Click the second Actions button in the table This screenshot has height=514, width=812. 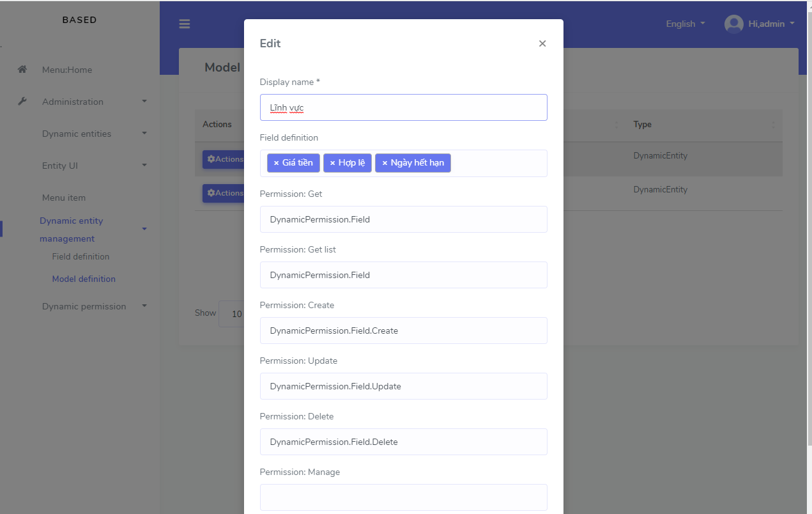224,192
